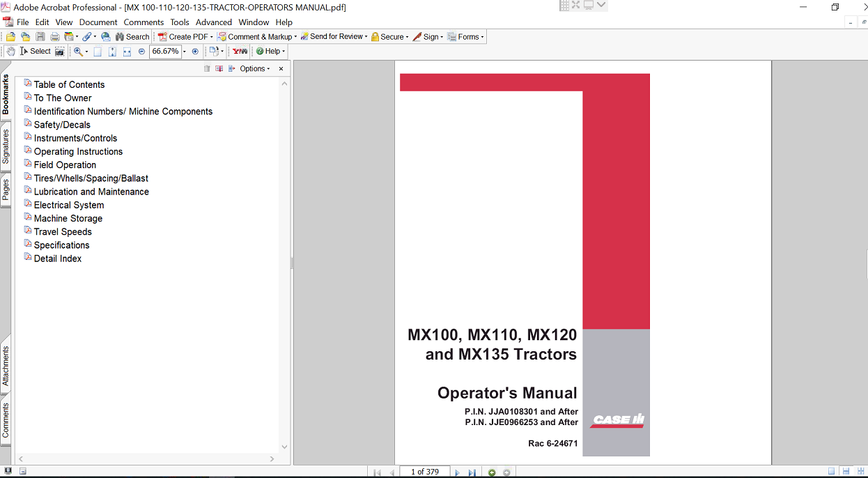The height and width of the screenshot is (478, 868).
Task: Click the Snapshot camera tool
Action: click(60, 52)
